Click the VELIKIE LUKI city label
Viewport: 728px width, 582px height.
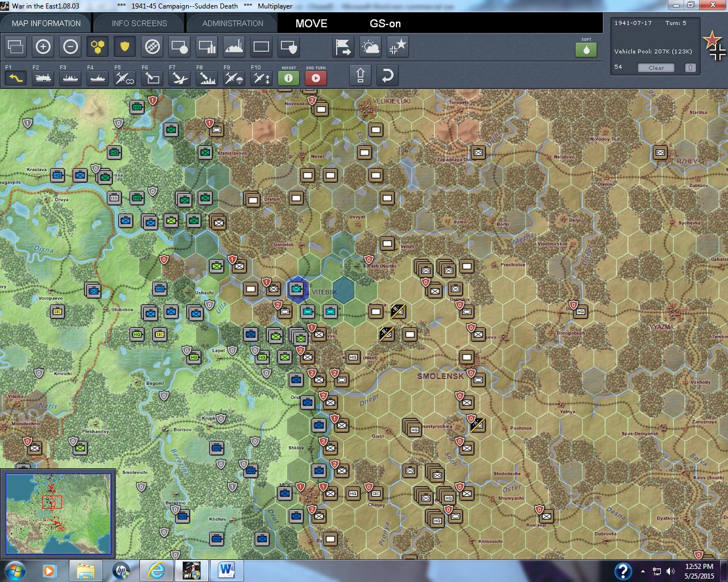click(x=392, y=101)
